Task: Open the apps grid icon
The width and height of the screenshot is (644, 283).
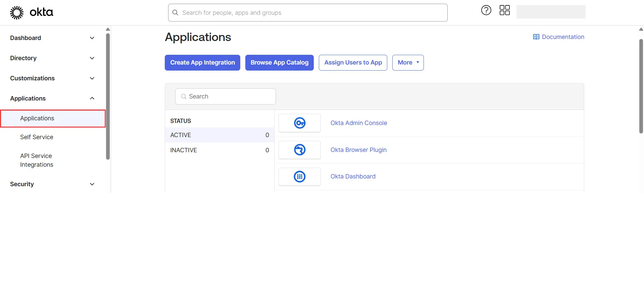Action: click(x=504, y=10)
